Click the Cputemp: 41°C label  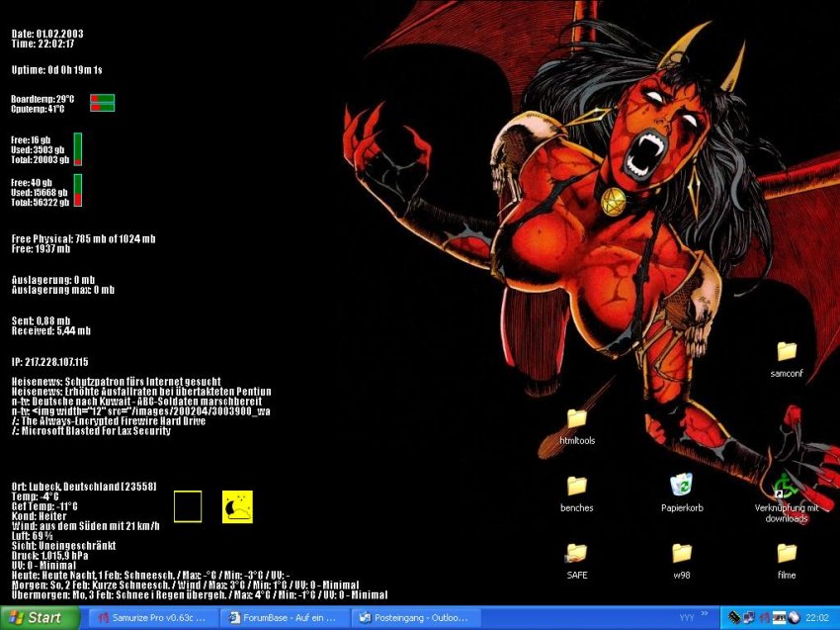[38, 109]
